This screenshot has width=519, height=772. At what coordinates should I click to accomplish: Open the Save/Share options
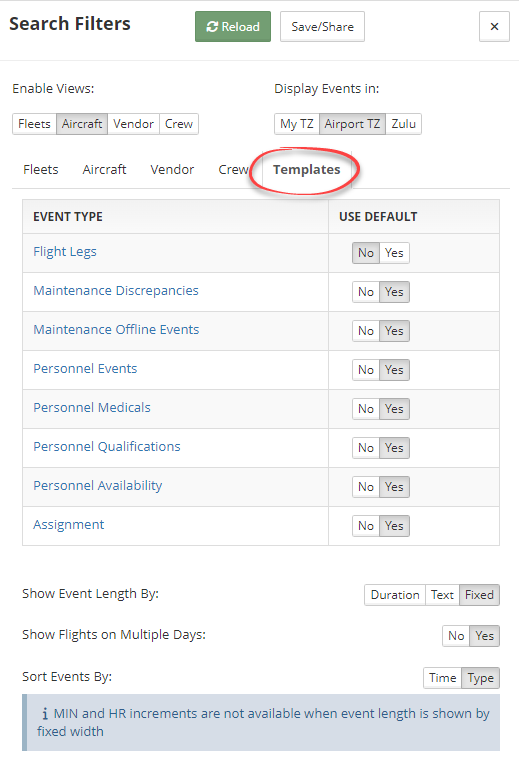tap(323, 27)
